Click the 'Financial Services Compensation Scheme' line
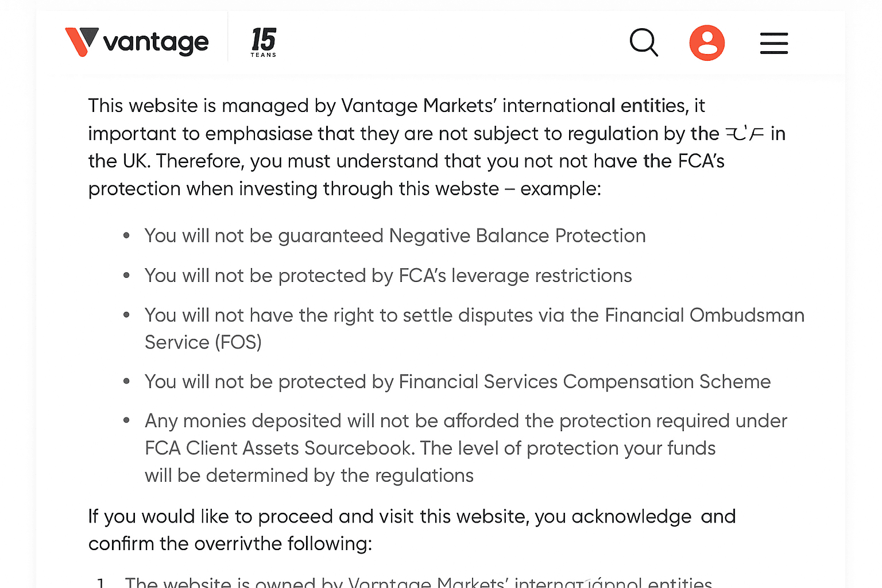Screen dimensions: 882x588 [458, 382]
